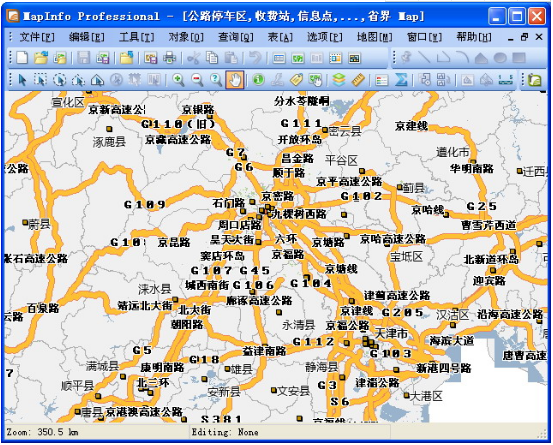Click the 涿鹿县 county label

pos(109,142)
